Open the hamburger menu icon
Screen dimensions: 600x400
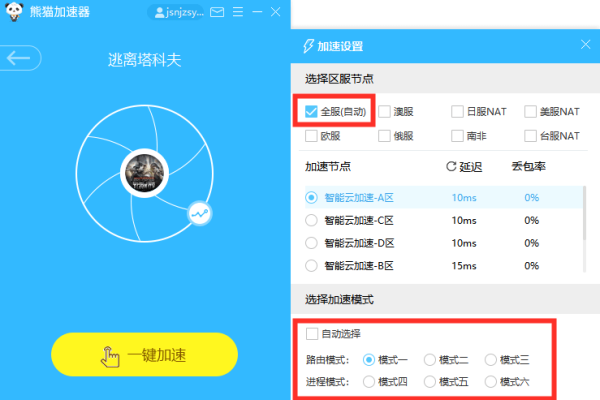click(238, 12)
